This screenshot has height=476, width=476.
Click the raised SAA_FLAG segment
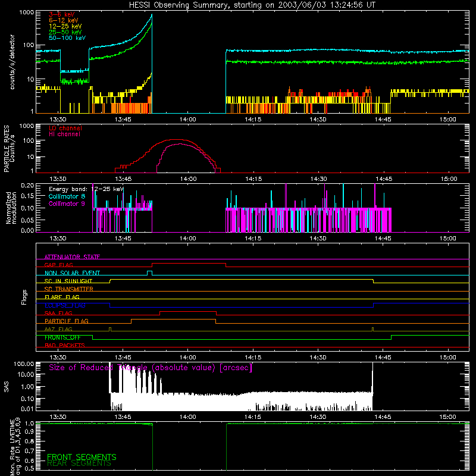pos(188,311)
